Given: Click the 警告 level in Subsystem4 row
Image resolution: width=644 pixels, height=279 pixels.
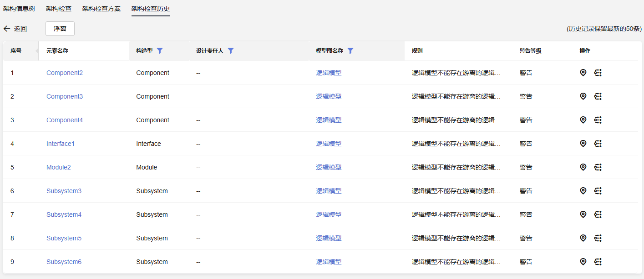Looking at the screenshot, I should [x=526, y=214].
